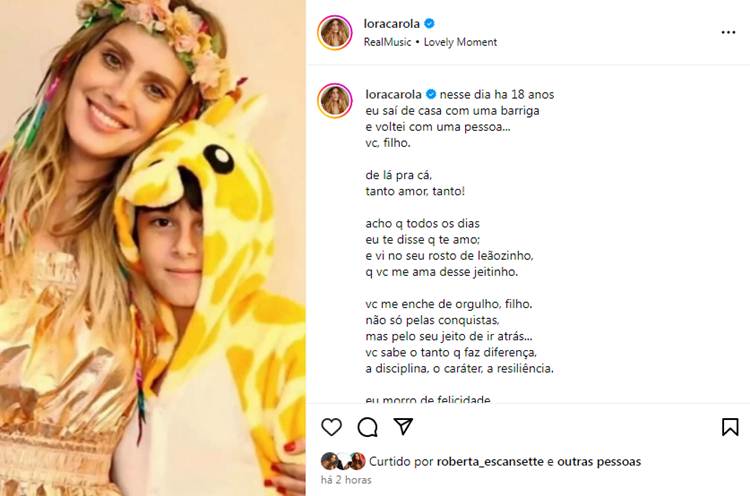Click the first liker avatar beside 'Curtido por'
The width and height of the screenshot is (750, 496).
point(329,461)
